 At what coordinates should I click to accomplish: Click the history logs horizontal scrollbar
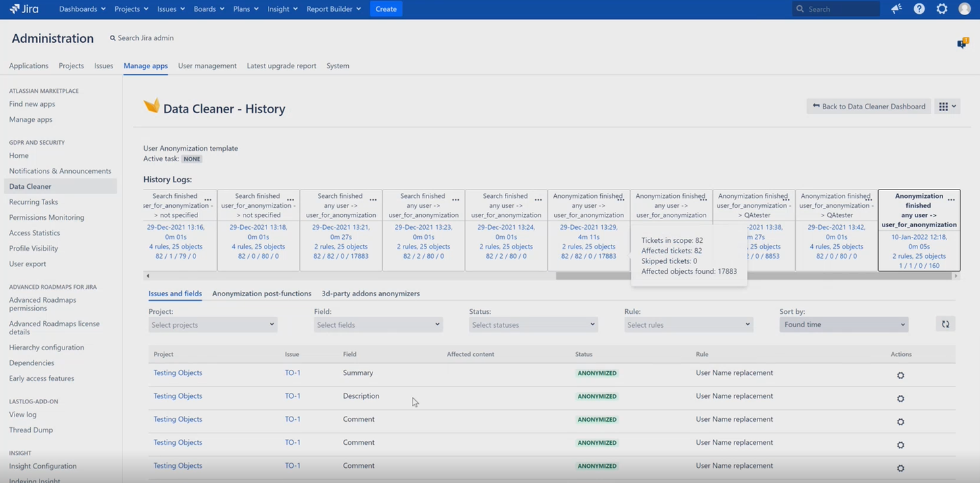754,276
